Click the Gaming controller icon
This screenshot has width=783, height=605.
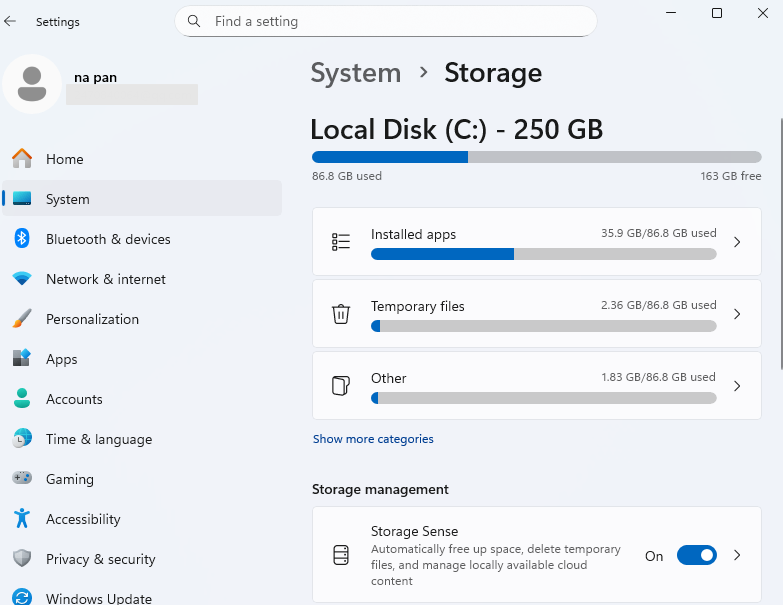22,479
